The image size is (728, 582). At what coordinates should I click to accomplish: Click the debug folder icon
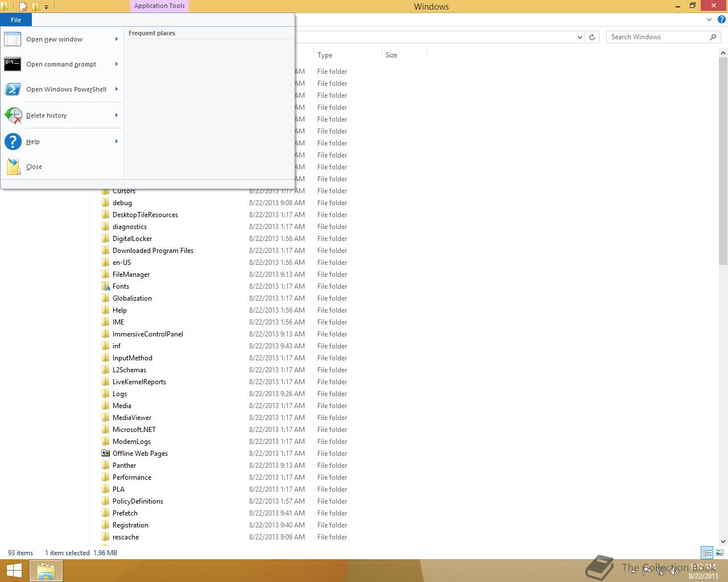pos(106,203)
